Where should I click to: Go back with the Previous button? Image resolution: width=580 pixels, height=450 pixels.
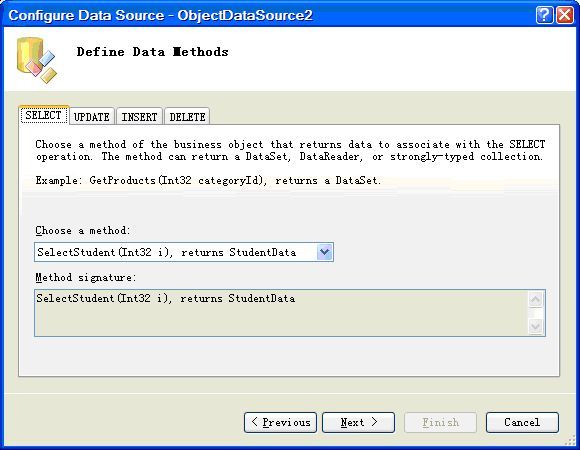[x=280, y=422]
